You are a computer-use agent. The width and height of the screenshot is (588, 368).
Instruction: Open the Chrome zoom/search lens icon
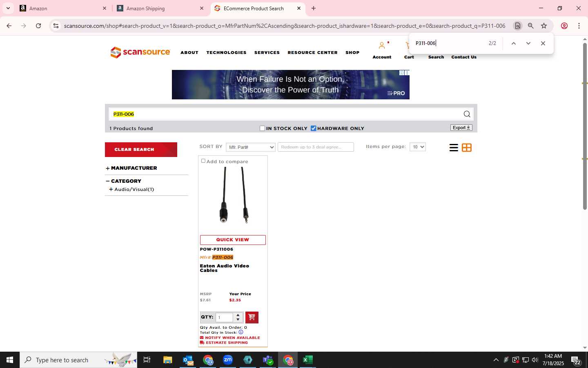pyautogui.click(x=530, y=26)
